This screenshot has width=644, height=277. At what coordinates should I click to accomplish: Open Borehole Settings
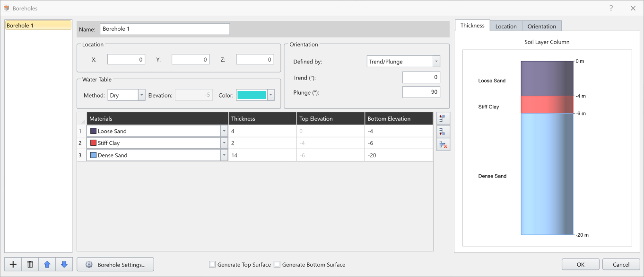pos(115,265)
